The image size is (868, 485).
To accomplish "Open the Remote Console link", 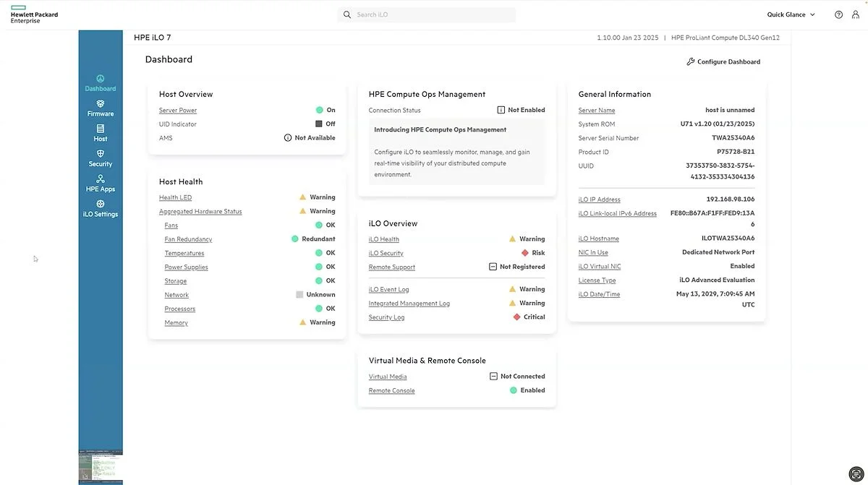I will tap(392, 391).
